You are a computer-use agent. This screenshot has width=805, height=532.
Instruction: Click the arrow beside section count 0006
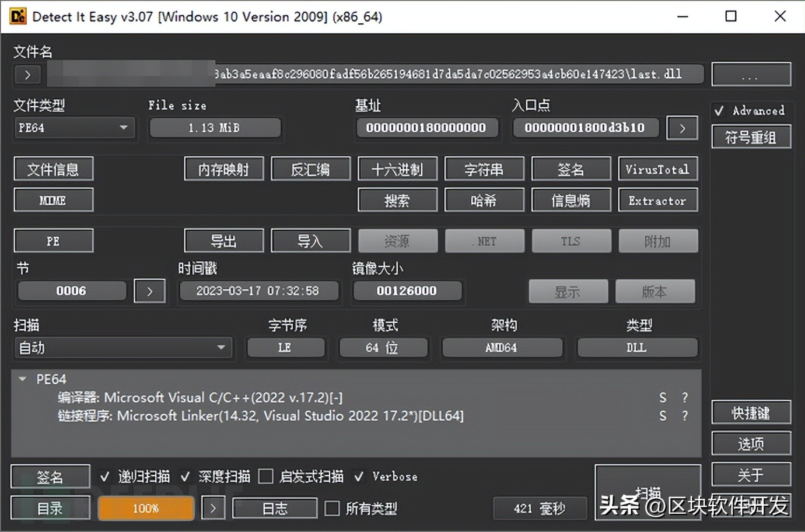point(149,290)
